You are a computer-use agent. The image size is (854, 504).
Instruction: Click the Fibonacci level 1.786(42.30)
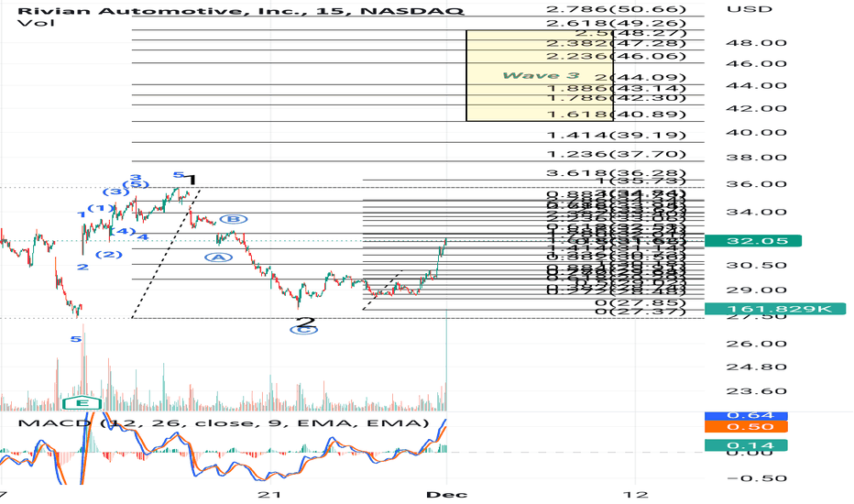[x=616, y=98]
